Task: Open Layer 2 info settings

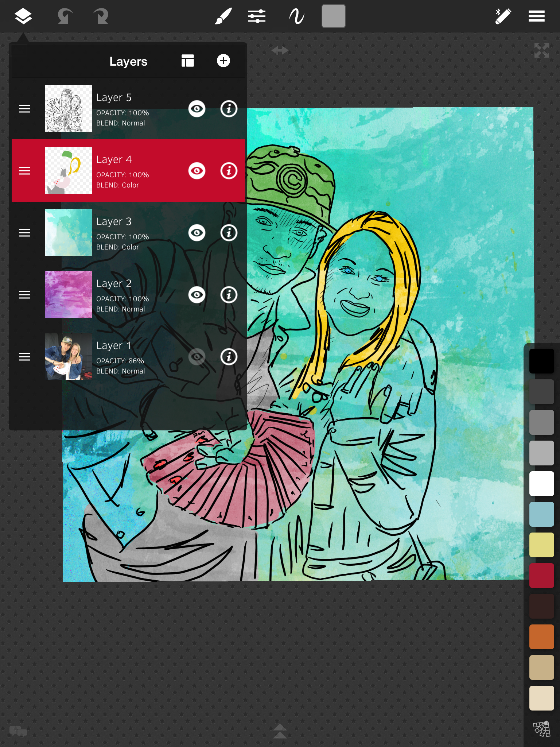Action: [x=229, y=295]
